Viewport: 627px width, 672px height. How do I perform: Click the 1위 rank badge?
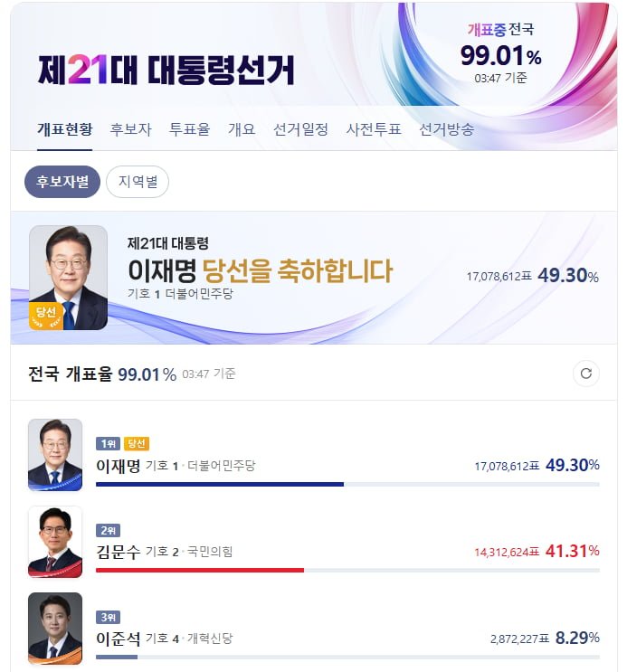[108, 443]
